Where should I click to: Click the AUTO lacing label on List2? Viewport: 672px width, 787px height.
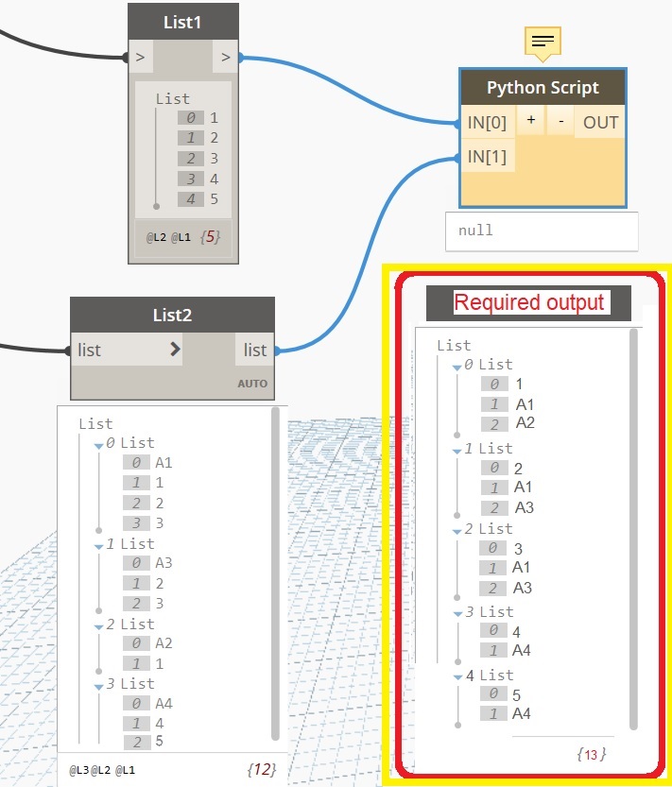tap(252, 384)
